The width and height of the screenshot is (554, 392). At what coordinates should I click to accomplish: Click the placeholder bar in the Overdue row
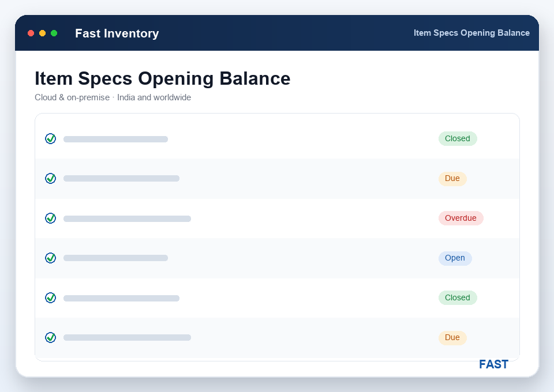(127, 218)
